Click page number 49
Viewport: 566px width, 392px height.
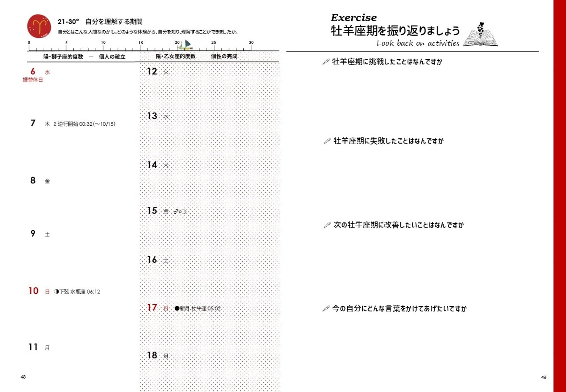(x=544, y=377)
